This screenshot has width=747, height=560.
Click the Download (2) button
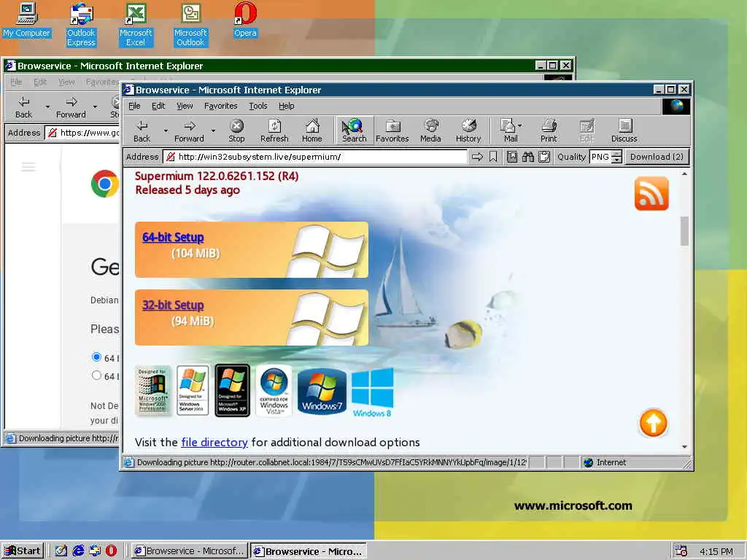[657, 157]
